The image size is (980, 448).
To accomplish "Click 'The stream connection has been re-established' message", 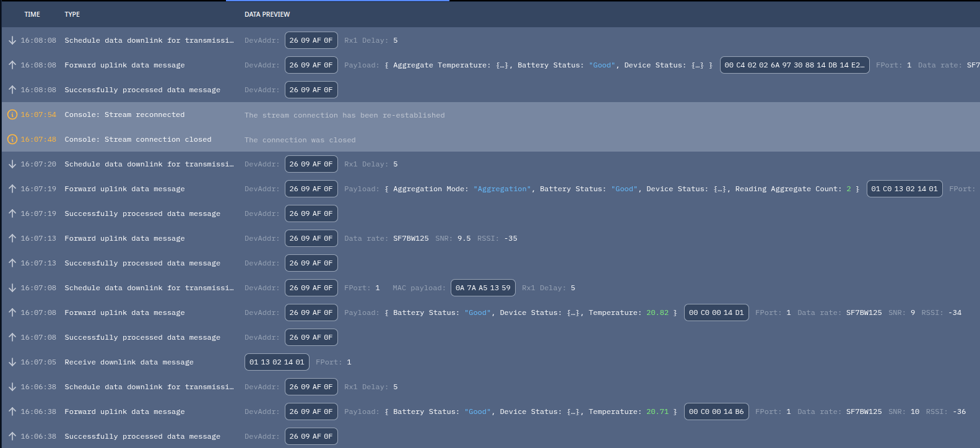I will click(x=345, y=115).
